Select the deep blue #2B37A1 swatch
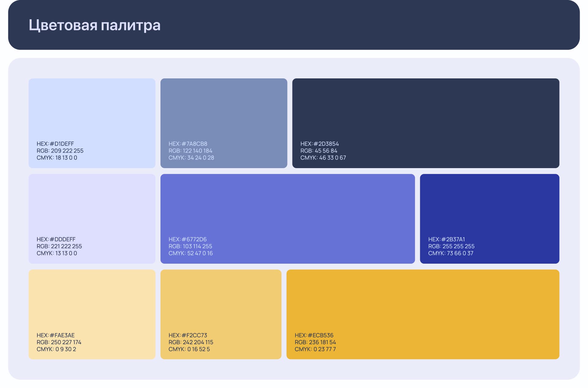588x388 pixels. point(489,205)
